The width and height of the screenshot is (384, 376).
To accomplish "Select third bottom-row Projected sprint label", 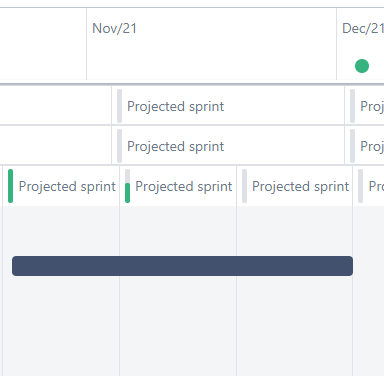I will pyautogui.click(x=300, y=187).
